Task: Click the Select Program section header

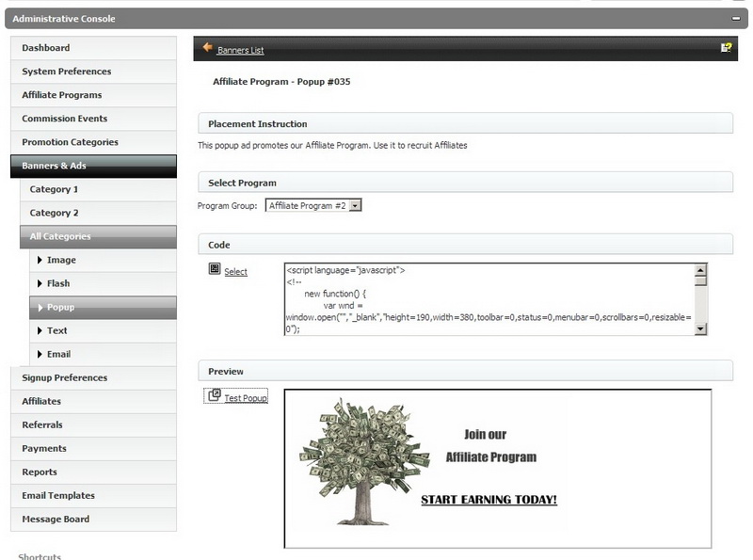Action: point(465,183)
